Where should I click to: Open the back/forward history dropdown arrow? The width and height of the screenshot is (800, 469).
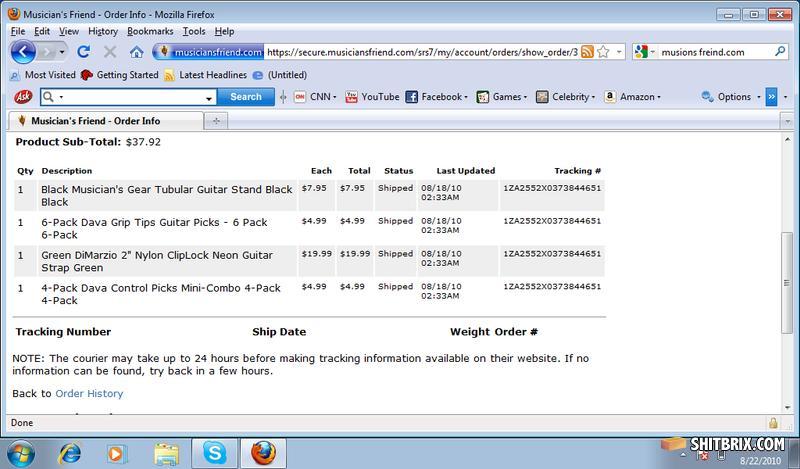click(x=62, y=52)
